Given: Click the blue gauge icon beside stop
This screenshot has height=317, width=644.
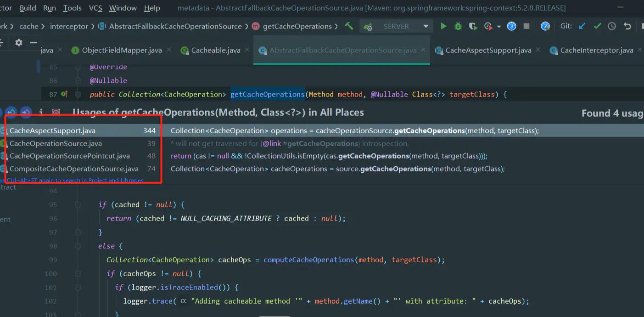Looking at the screenshot, I should [x=511, y=26].
